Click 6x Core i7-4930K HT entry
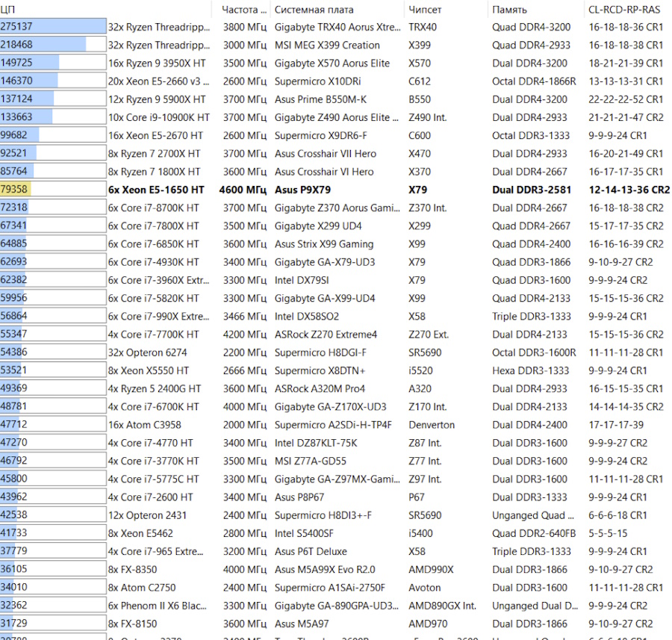 tap(153, 262)
